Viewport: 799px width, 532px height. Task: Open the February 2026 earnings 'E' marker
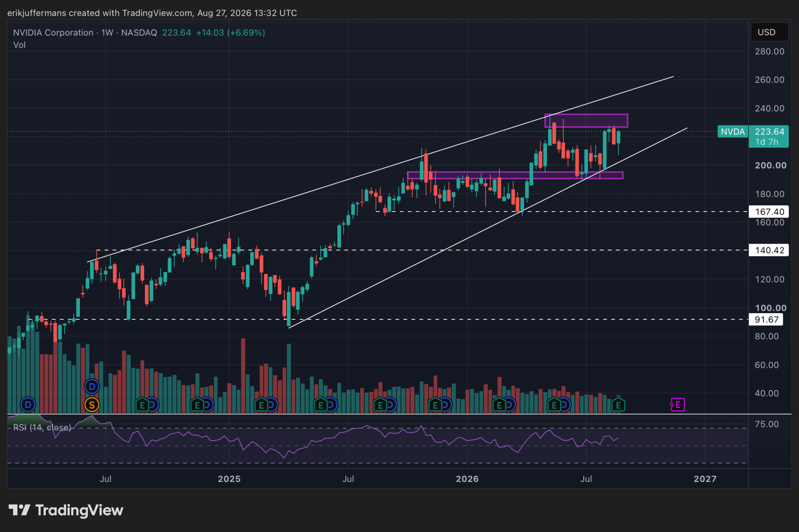point(499,405)
